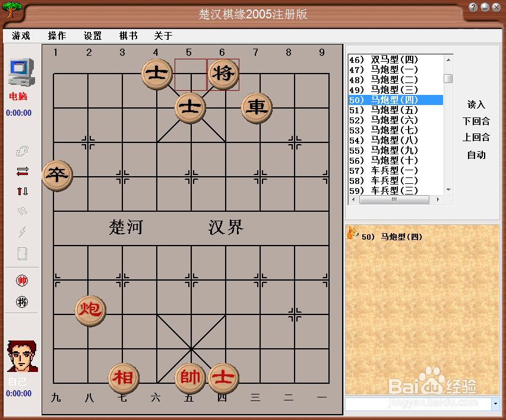Image resolution: width=506 pixels, height=420 pixels.
Task: Click the blank page icon in sidebar
Action: (x=22, y=254)
